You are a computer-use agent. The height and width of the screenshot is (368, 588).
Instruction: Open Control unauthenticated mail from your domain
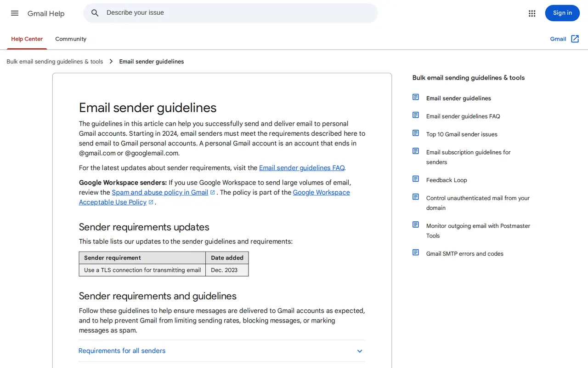point(478,203)
